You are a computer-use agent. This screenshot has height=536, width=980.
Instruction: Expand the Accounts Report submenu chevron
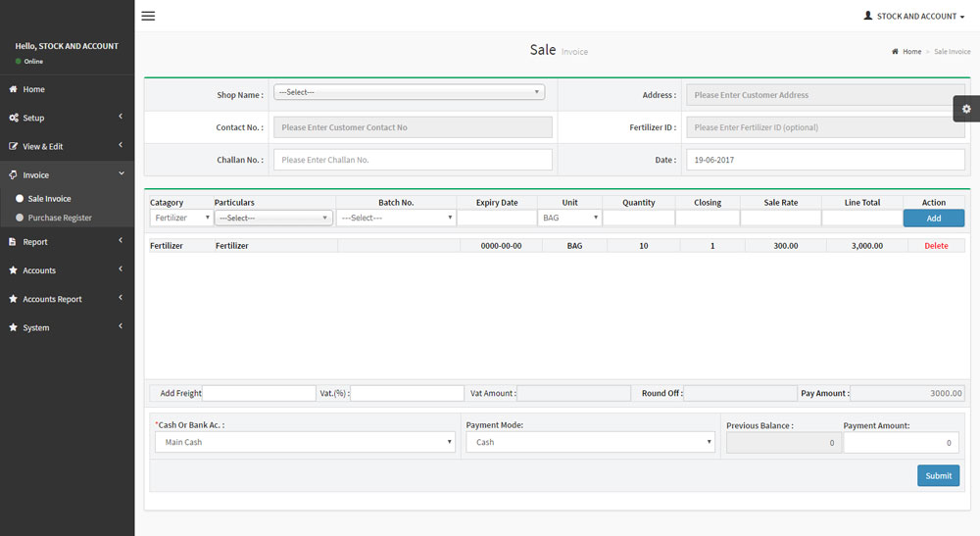tap(121, 298)
